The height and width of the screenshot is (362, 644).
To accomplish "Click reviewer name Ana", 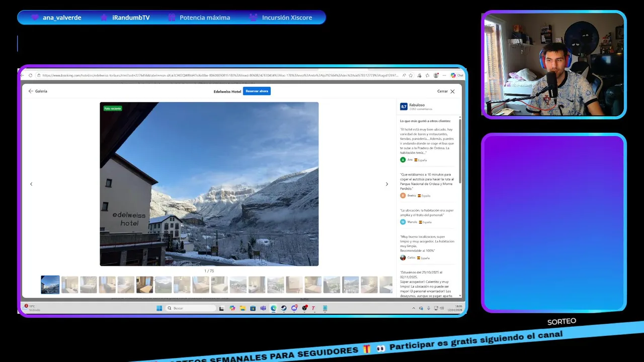I will pyautogui.click(x=410, y=160).
